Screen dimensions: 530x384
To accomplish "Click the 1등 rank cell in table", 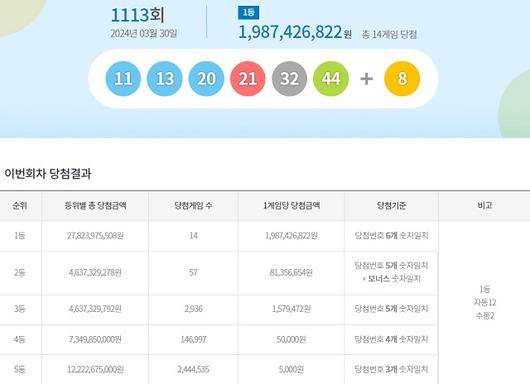I will 20,236.
